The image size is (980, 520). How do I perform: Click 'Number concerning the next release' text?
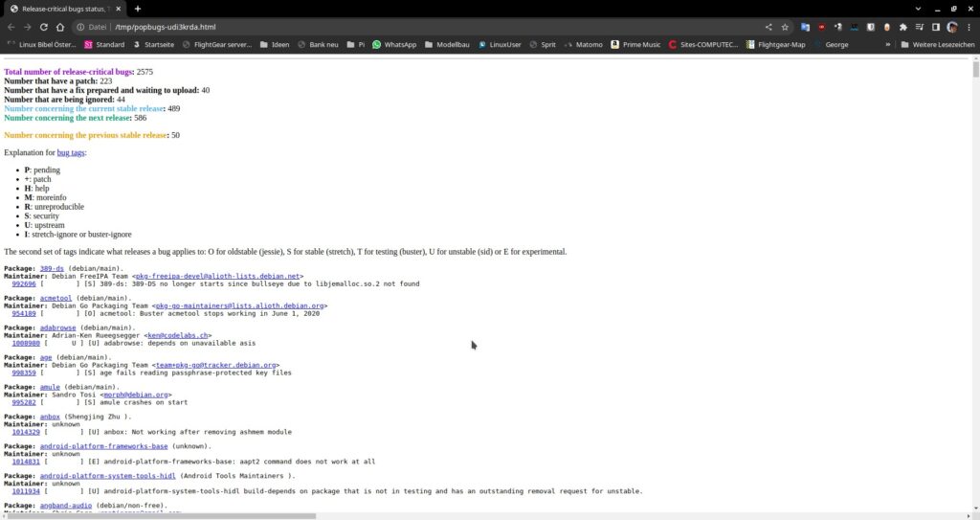click(68, 118)
